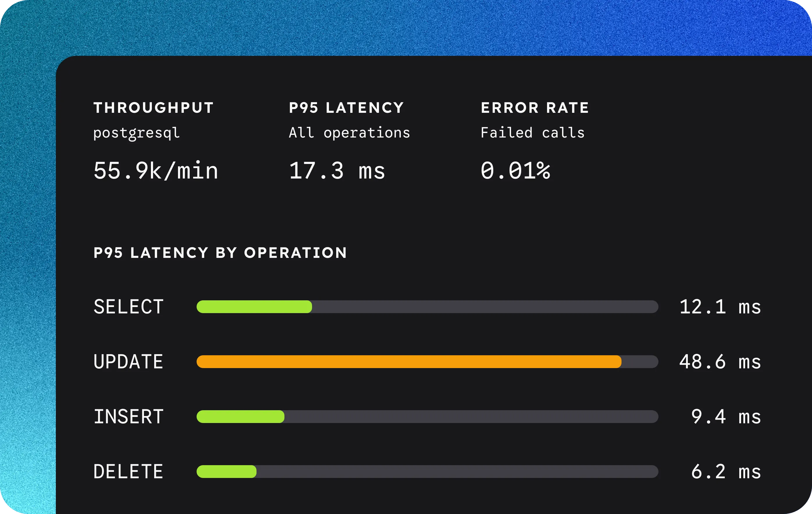This screenshot has height=514, width=812.
Task: Click the 17.3 ms latency value
Action: (x=337, y=171)
